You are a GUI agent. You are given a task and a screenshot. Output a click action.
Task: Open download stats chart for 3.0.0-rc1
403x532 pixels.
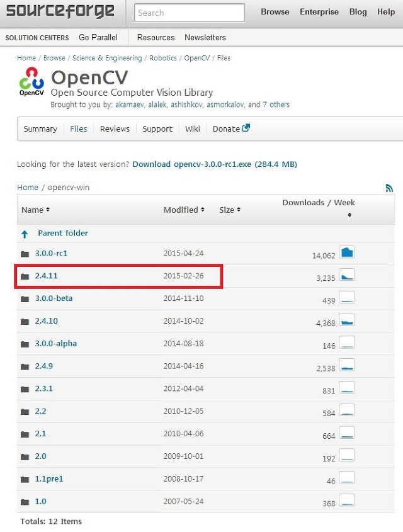point(347,252)
